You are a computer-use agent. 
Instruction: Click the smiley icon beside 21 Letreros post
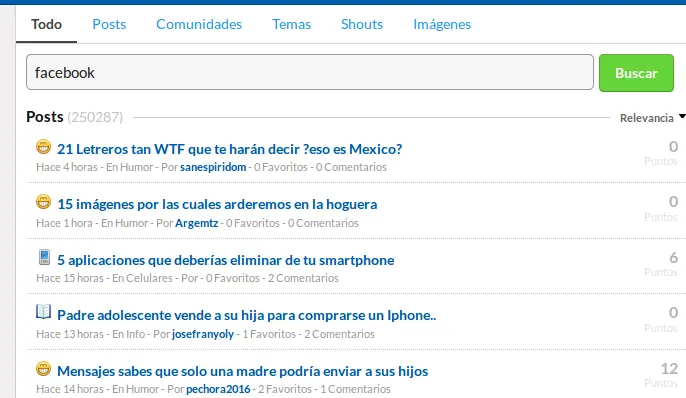pos(43,147)
